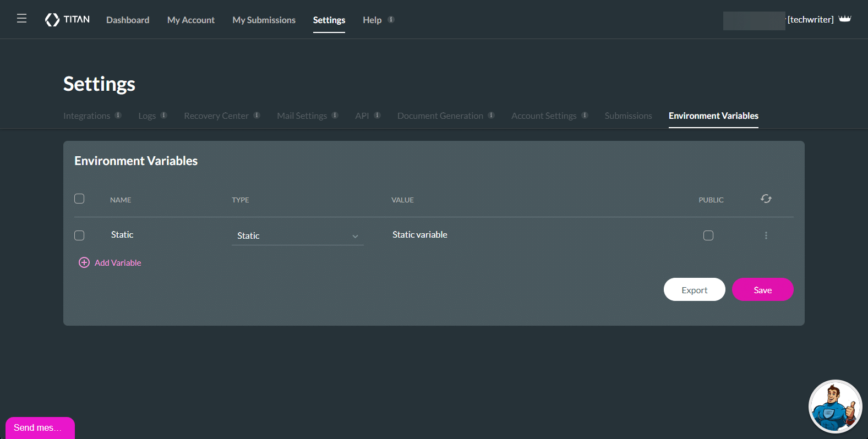Enable Public checkbox for Static variable

pyautogui.click(x=708, y=235)
